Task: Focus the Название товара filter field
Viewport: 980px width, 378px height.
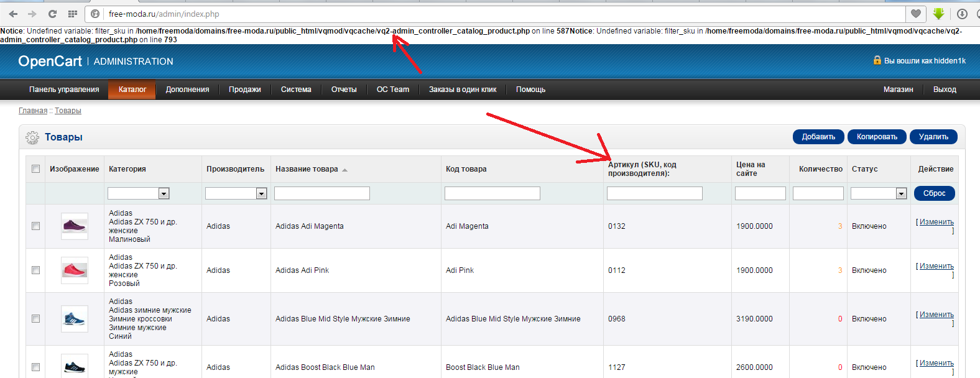Action: point(322,193)
